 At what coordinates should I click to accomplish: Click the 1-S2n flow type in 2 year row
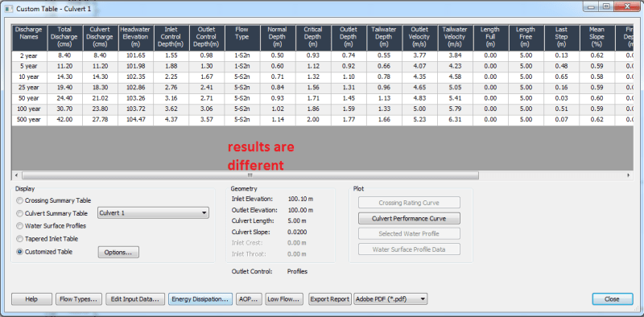click(242, 56)
